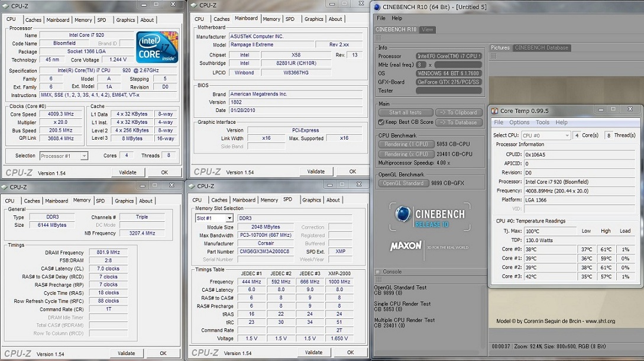Screen dimensions: 644x361
Task: Open the Options menu in Core Temp
Action: tap(519, 123)
